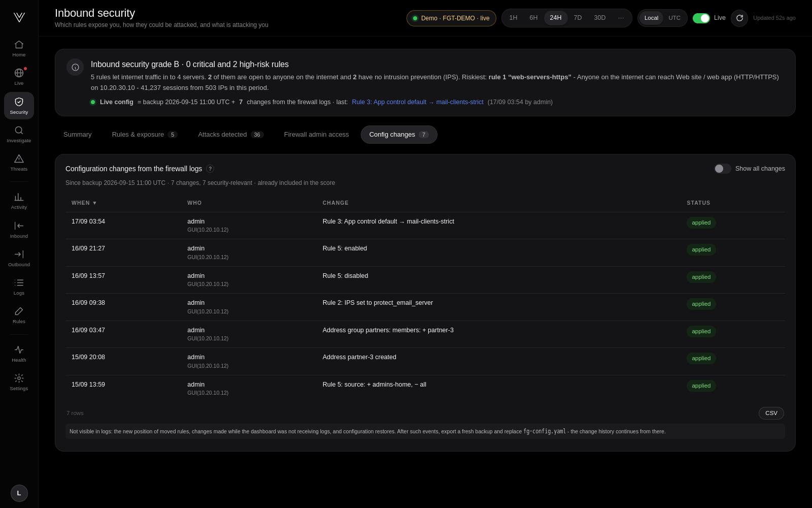Sort by the WHEN column header
This screenshot has width=812, height=508.
[84, 203]
